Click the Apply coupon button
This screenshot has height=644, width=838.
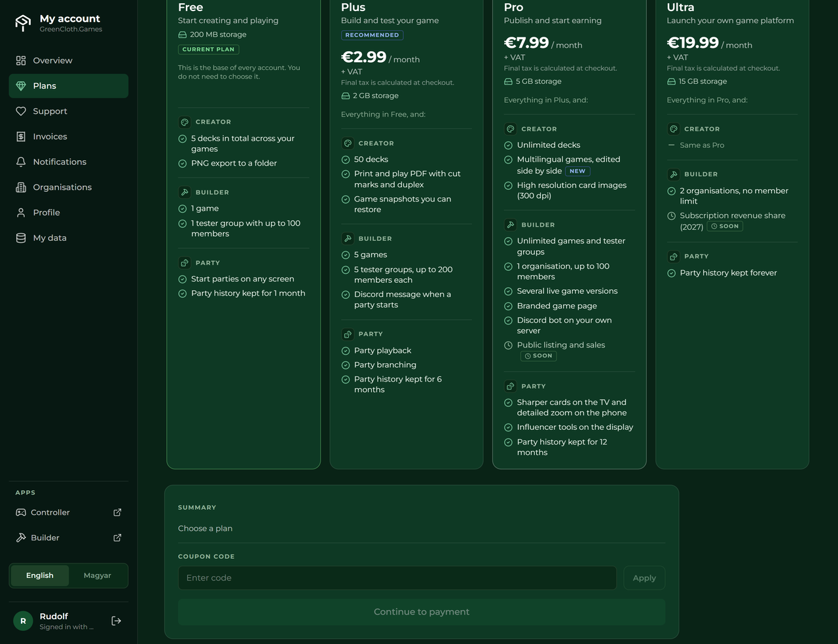point(644,578)
